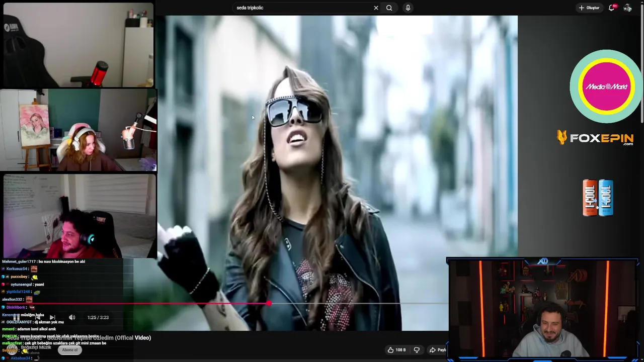Viewport: 644px width, 362px height.
Task: Click the bottom-right streamer webcam
Action: [x=543, y=309]
